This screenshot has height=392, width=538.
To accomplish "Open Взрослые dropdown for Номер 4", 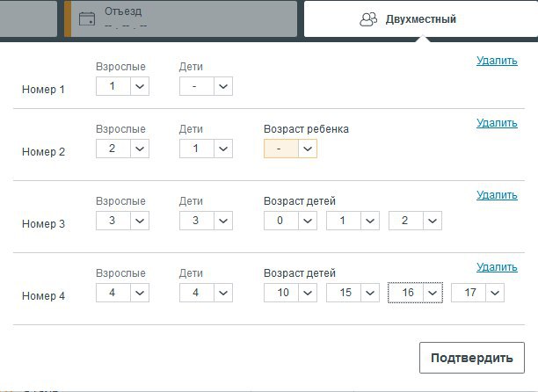I will 122,293.
